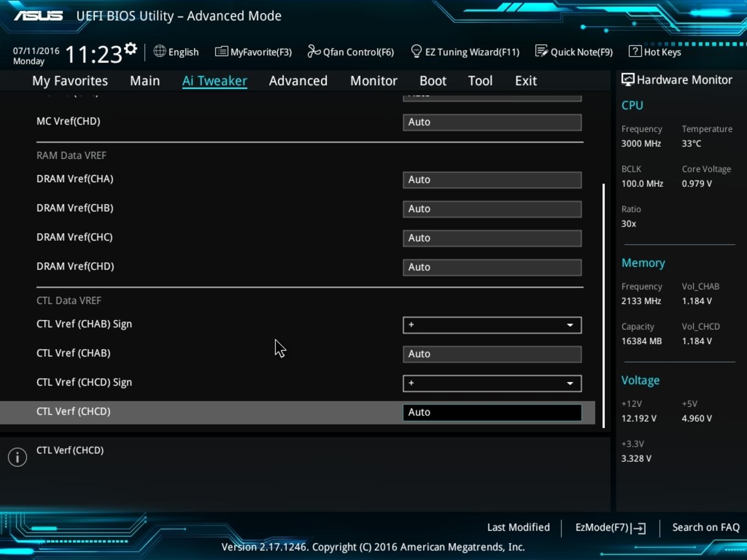Click the DRAM Vref(CHB) Auto field

click(x=492, y=209)
